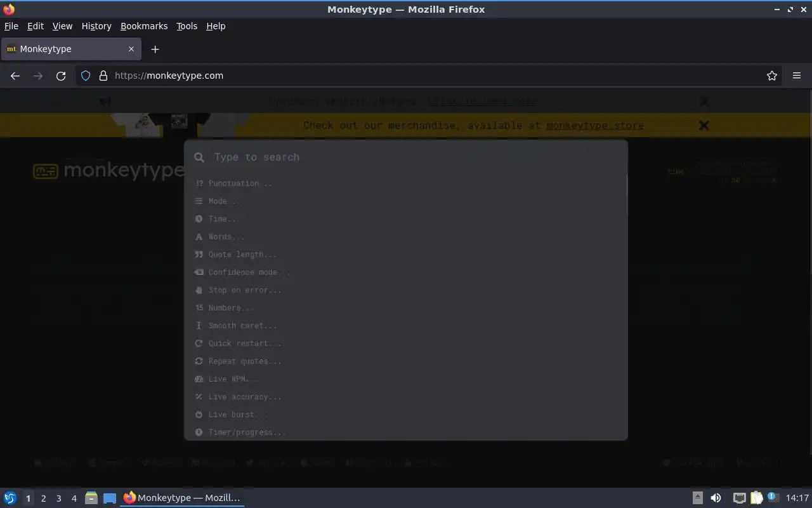
Task: Open the Mode command submenu
Action: [x=406, y=201]
